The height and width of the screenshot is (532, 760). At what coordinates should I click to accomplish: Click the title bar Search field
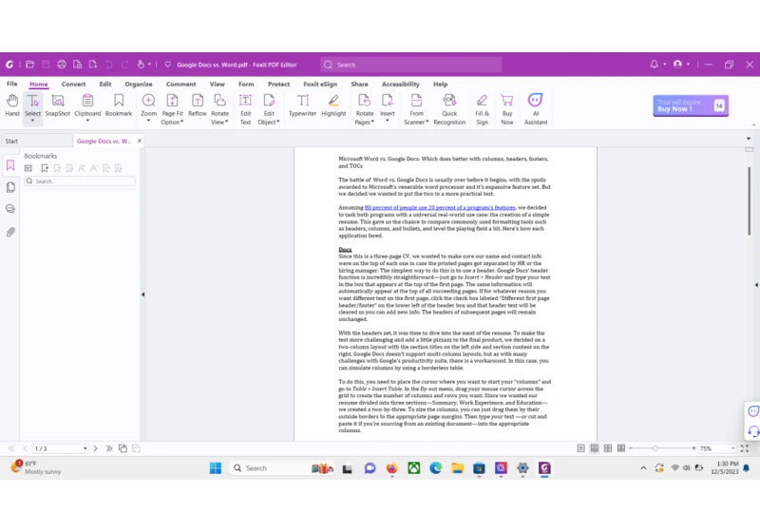[x=411, y=65]
